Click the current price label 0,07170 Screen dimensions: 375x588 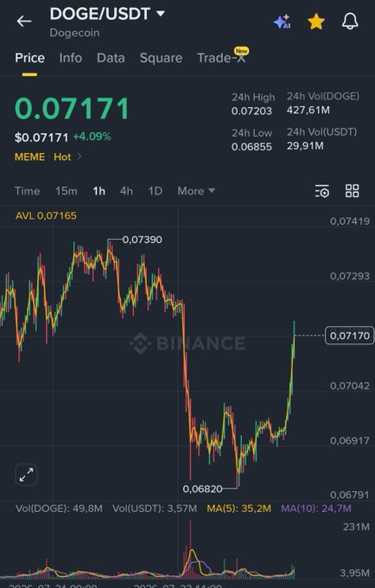click(350, 336)
